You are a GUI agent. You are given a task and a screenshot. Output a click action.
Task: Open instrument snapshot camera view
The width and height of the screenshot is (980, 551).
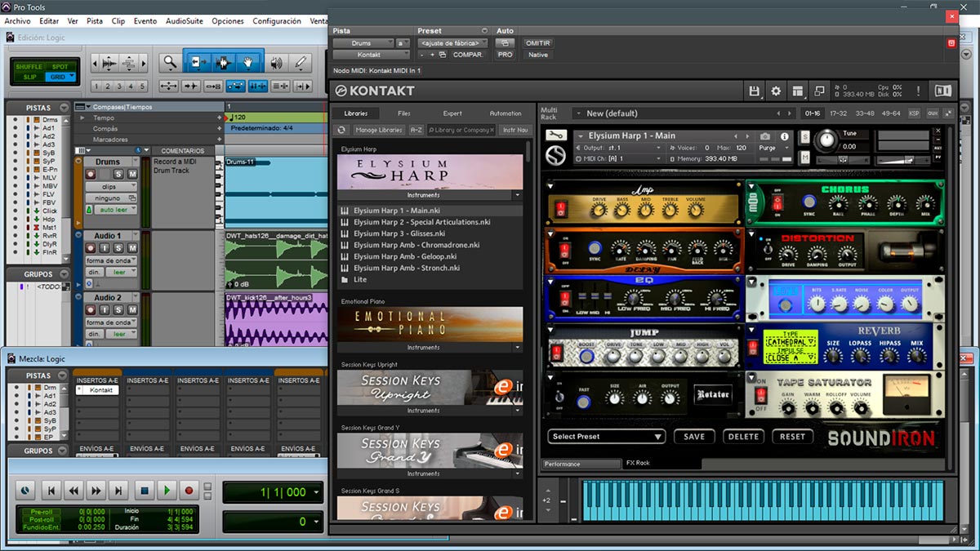click(765, 136)
